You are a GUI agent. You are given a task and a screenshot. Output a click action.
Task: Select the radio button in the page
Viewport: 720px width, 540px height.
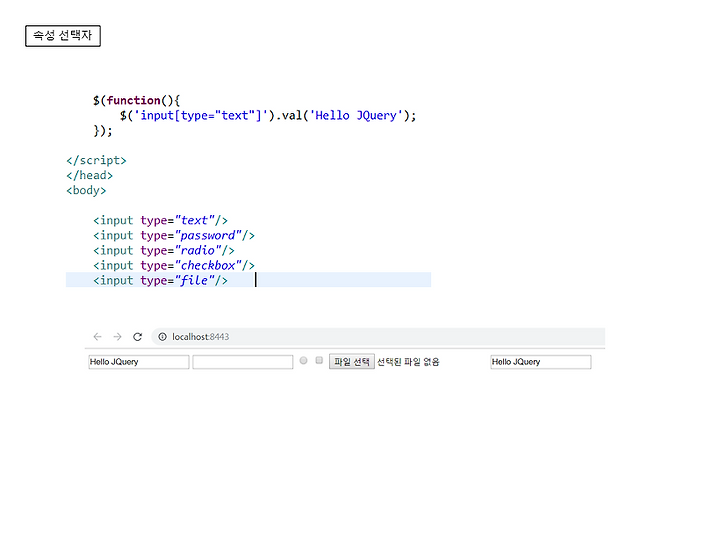click(x=304, y=360)
